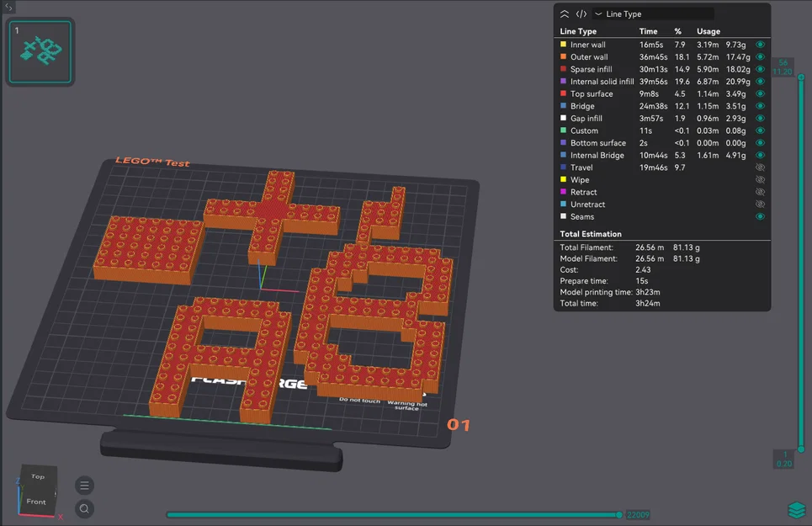812x526 pixels.
Task: Click the move count 22009 label
Action: 638,514
